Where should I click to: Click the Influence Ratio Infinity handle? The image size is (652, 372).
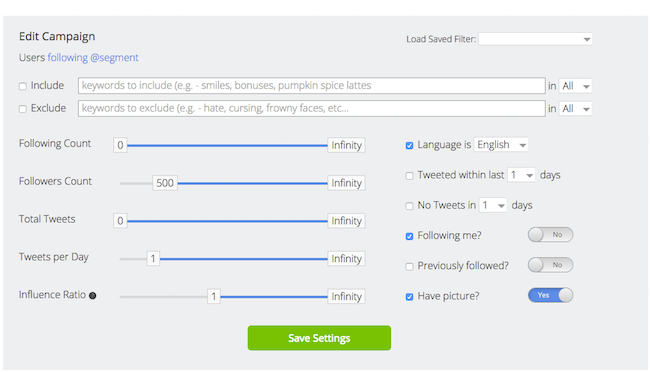point(346,296)
